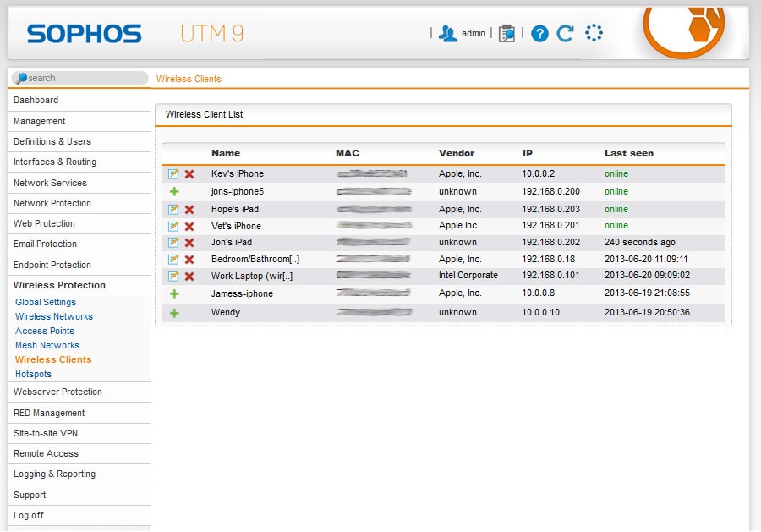Expand Endpoint Protection menu
The image size is (761, 532).
coord(79,265)
